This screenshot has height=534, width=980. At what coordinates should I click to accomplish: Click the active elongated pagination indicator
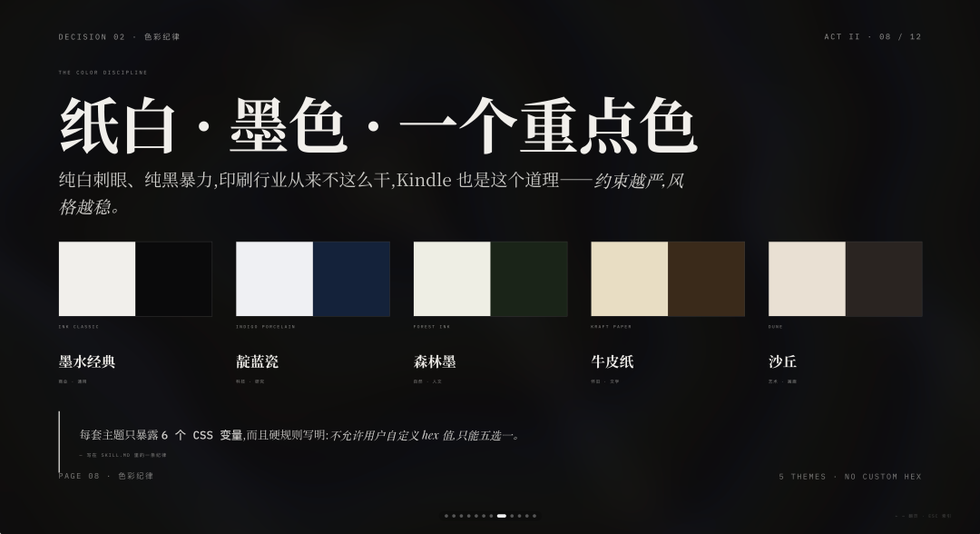click(502, 516)
